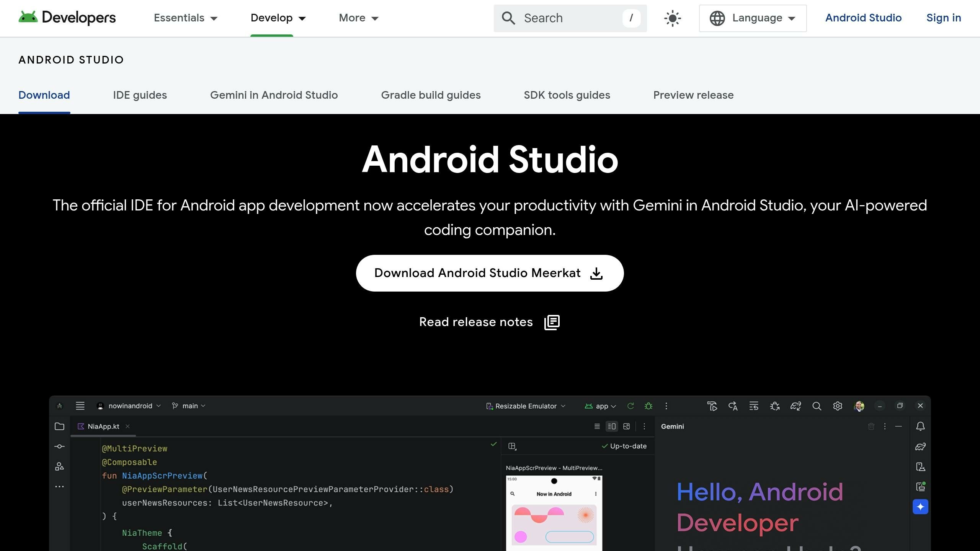This screenshot has height=551, width=980.
Task: Close the NiaApp.kt tab
Action: [x=127, y=426]
